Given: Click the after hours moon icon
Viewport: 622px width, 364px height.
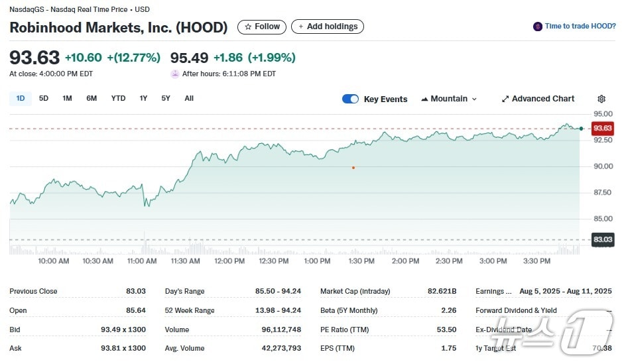Looking at the screenshot, I should pos(175,74).
